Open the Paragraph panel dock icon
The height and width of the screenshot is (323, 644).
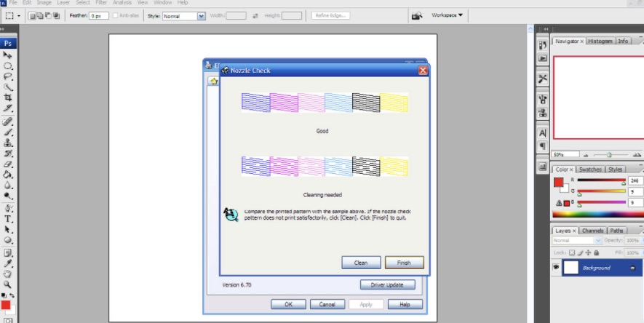point(543,145)
